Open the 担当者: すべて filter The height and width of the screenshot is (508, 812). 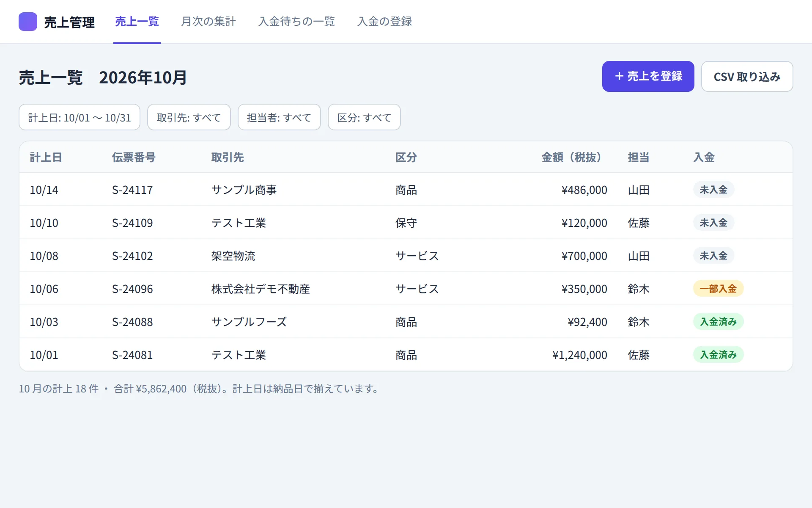point(279,117)
